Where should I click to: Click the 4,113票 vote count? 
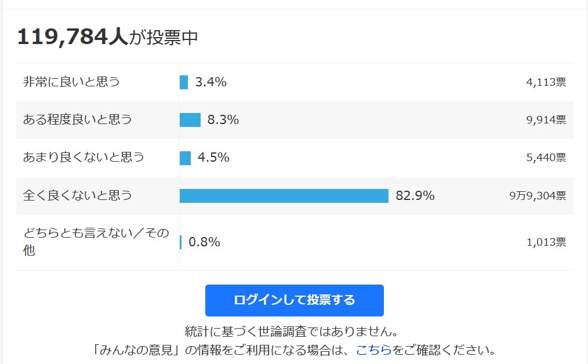click(546, 82)
